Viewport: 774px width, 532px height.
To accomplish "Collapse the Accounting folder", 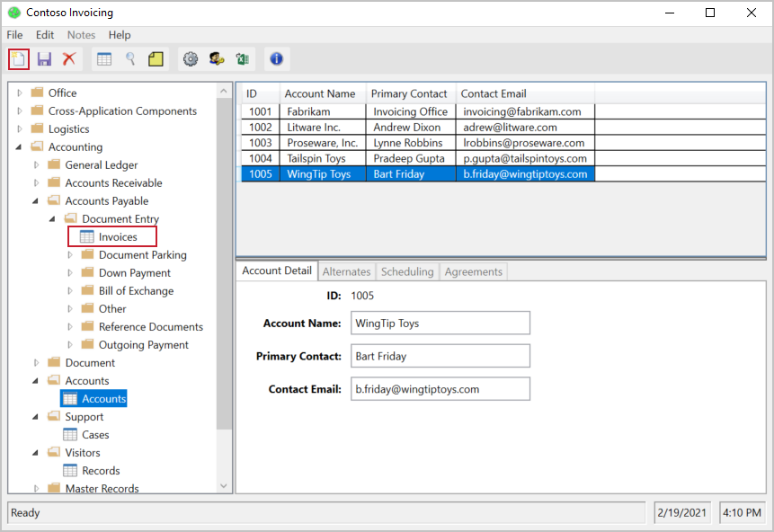I will click(19, 147).
